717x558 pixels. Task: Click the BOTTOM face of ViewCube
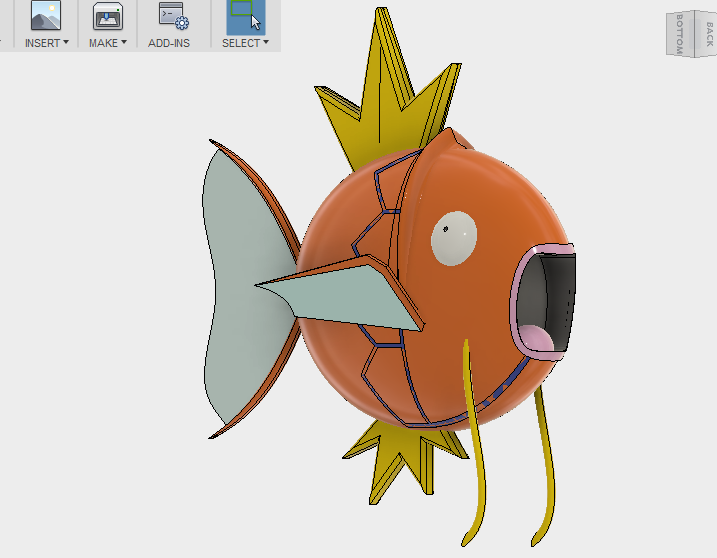coord(680,34)
